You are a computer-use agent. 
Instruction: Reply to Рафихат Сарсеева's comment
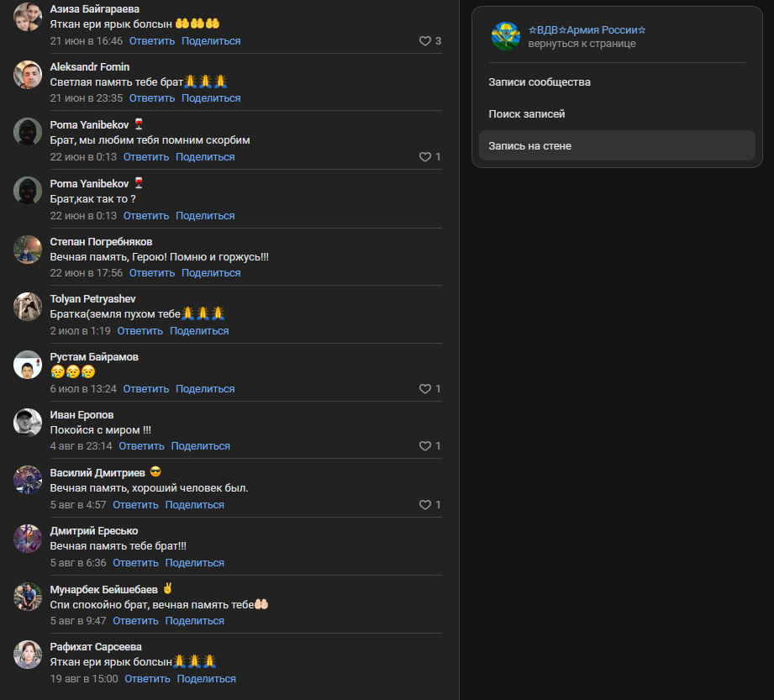[147, 679]
